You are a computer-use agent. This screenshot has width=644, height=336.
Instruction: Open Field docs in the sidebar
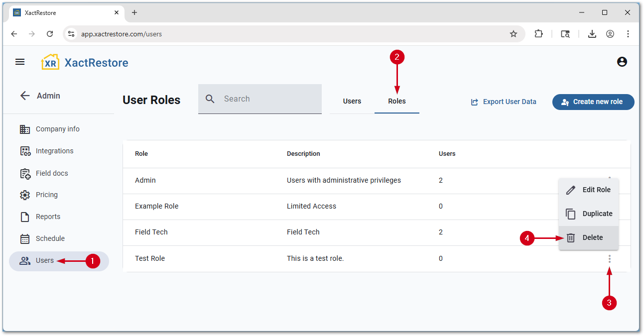click(52, 173)
